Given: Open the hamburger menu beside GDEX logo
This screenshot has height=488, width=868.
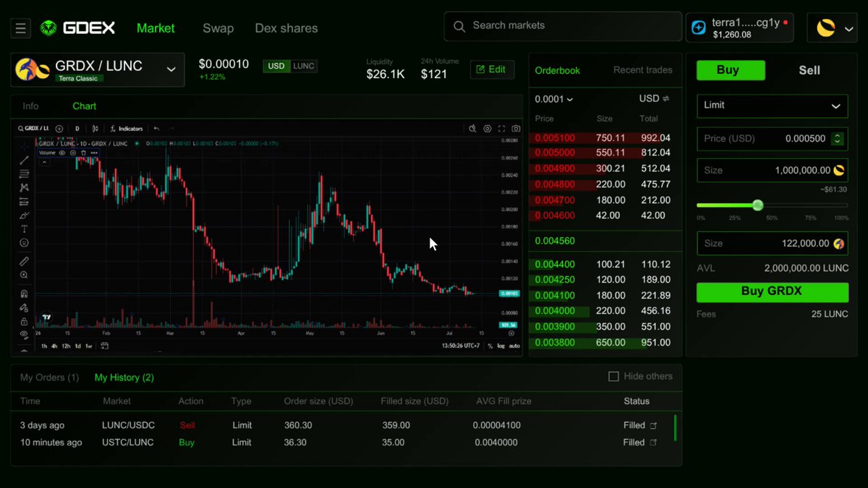Looking at the screenshot, I should (20, 28).
